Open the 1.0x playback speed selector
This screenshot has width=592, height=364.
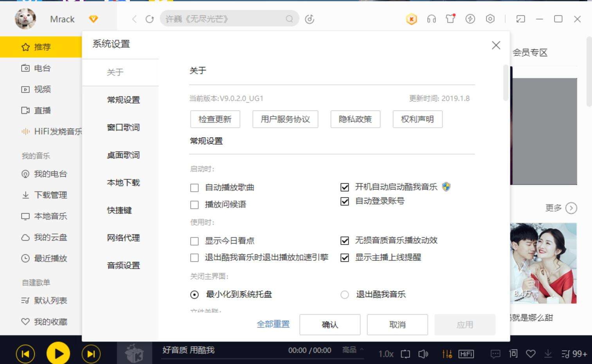[x=386, y=354]
